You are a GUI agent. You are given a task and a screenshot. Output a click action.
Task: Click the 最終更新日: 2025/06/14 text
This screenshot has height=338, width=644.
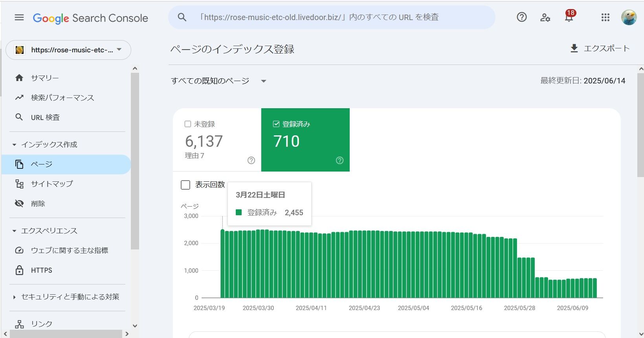coord(583,81)
